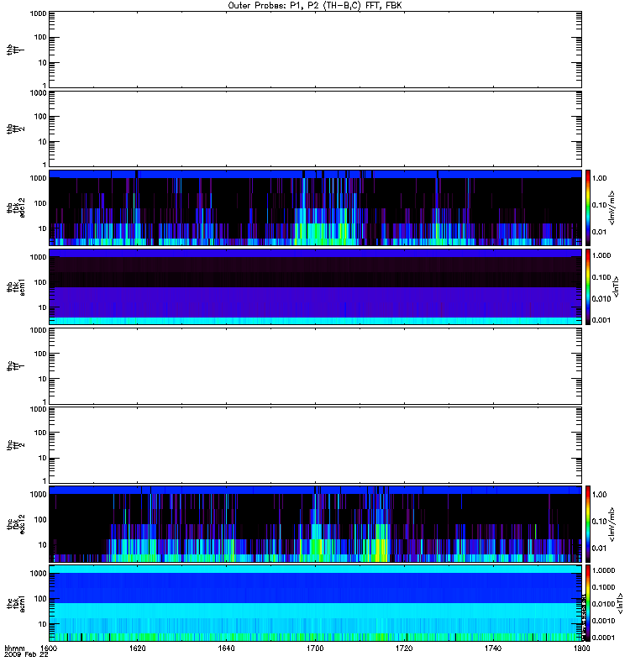Select the empty thc fff 1 panel
The height and width of the screenshot is (672, 630).
pyautogui.click(x=315, y=366)
